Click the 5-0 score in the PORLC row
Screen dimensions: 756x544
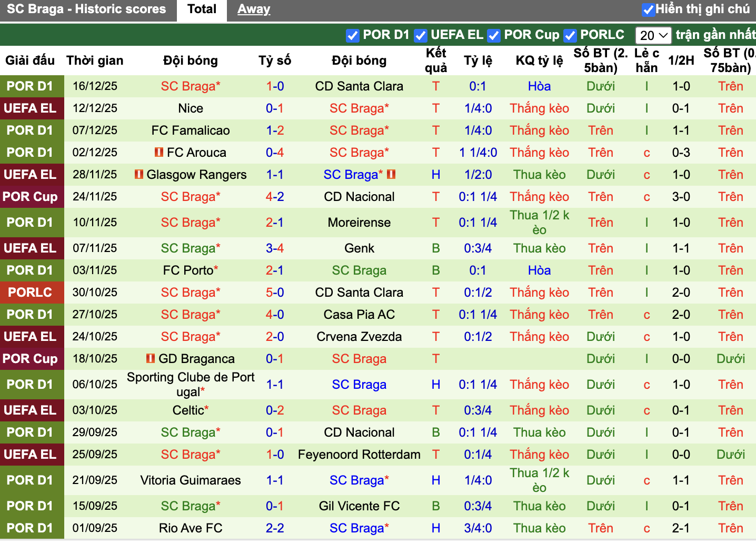click(275, 293)
